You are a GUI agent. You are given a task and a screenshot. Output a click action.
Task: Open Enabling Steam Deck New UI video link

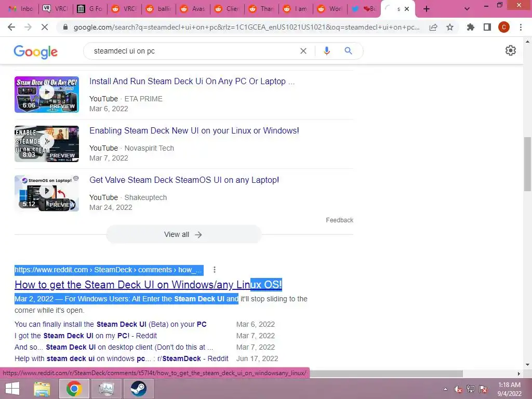pyautogui.click(x=194, y=130)
